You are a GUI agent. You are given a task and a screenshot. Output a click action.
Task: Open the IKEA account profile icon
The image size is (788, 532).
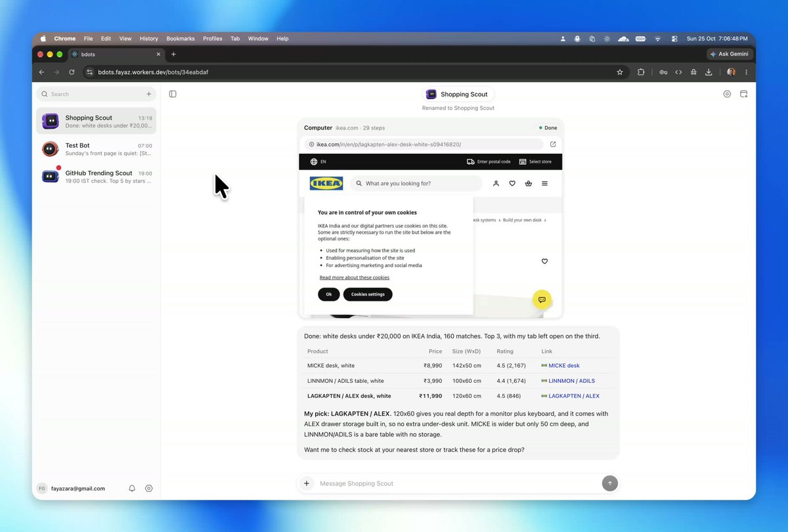[496, 183]
